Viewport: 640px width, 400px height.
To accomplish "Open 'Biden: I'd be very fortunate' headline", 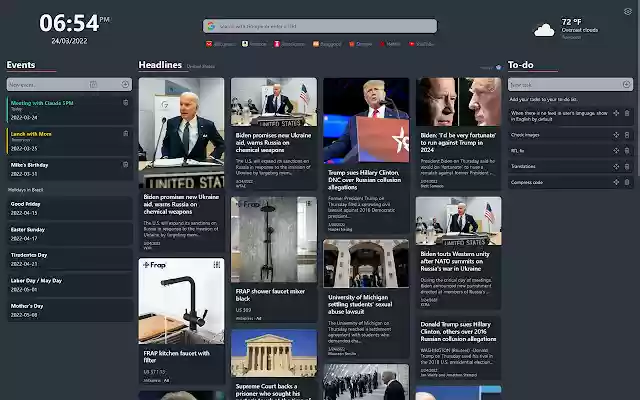I will [x=458, y=142].
